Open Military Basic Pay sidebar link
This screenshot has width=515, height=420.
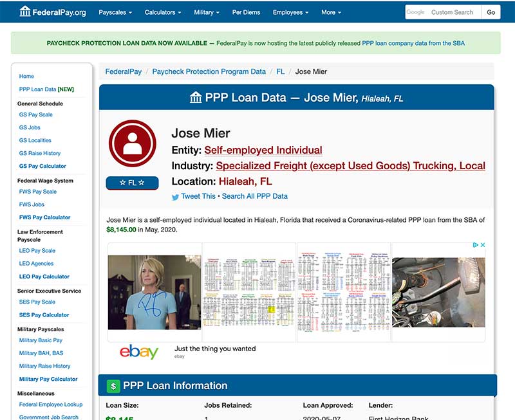pos(41,340)
